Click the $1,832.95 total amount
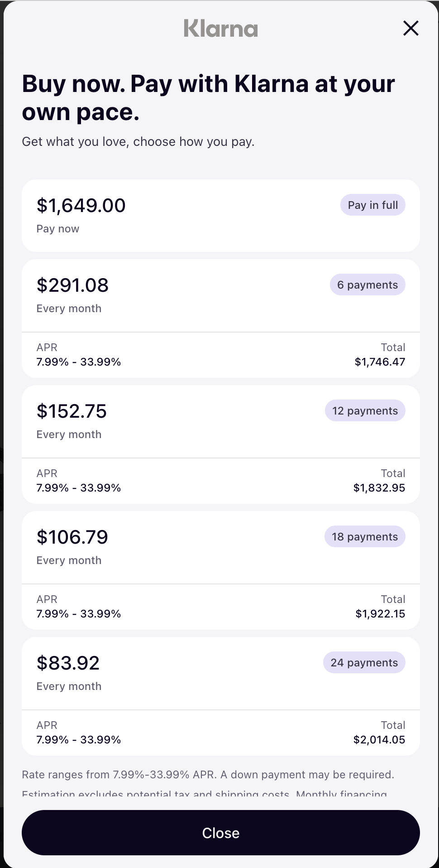Image resolution: width=439 pixels, height=868 pixels. (x=379, y=488)
